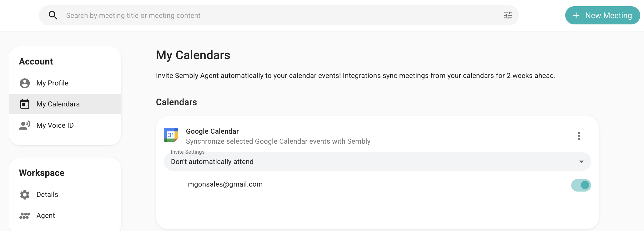
Task: Click the Google Calendar logo
Action: click(x=171, y=135)
